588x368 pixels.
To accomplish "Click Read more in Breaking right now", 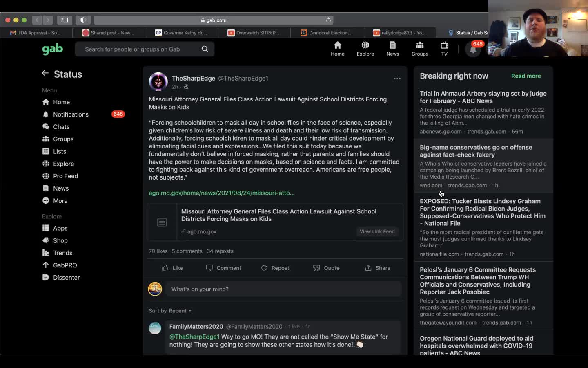I will pos(526,76).
